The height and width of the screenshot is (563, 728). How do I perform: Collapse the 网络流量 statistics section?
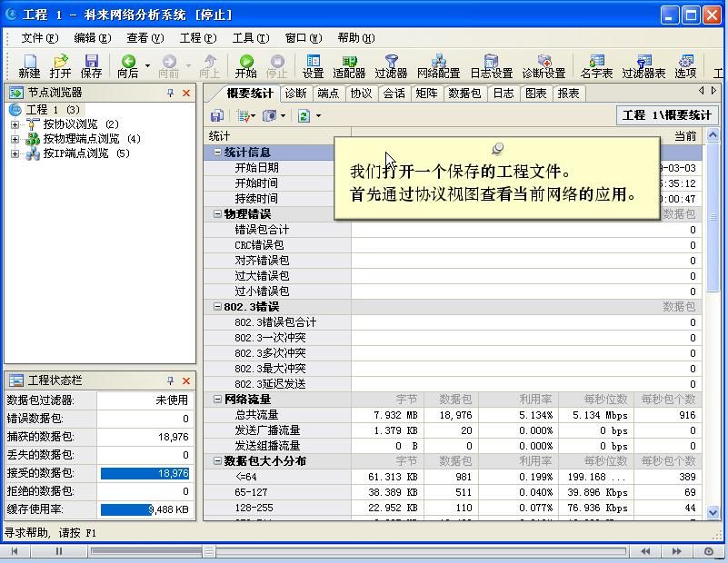pos(218,400)
